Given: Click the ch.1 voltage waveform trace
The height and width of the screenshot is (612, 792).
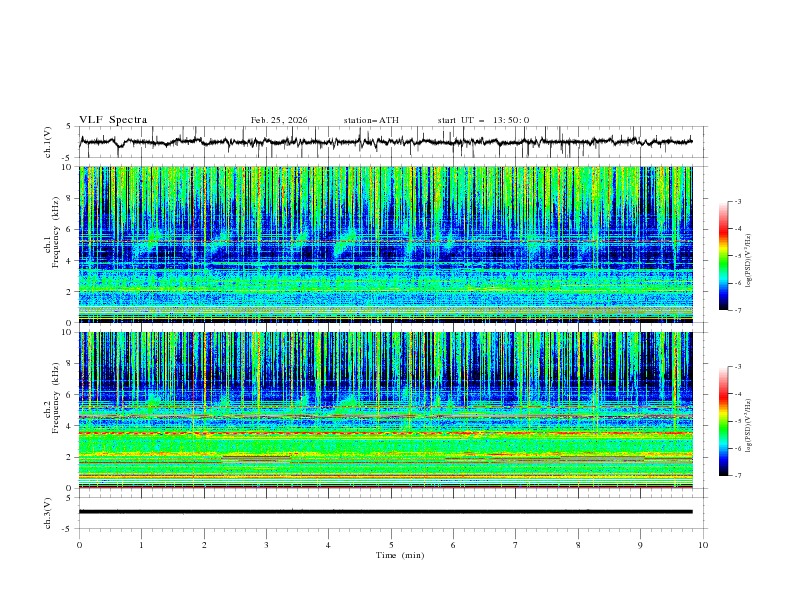Looking at the screenshot, I should pos(385,142).
